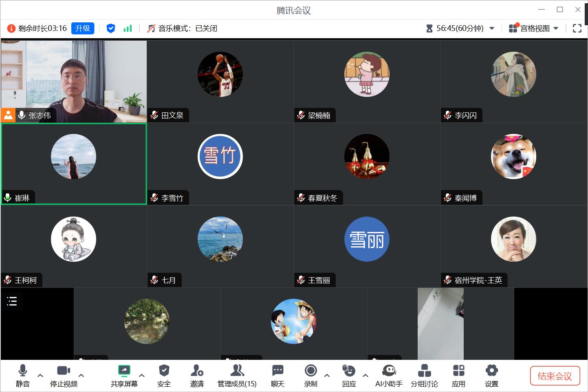Open the 聊天 chat panel

point(277,375)
